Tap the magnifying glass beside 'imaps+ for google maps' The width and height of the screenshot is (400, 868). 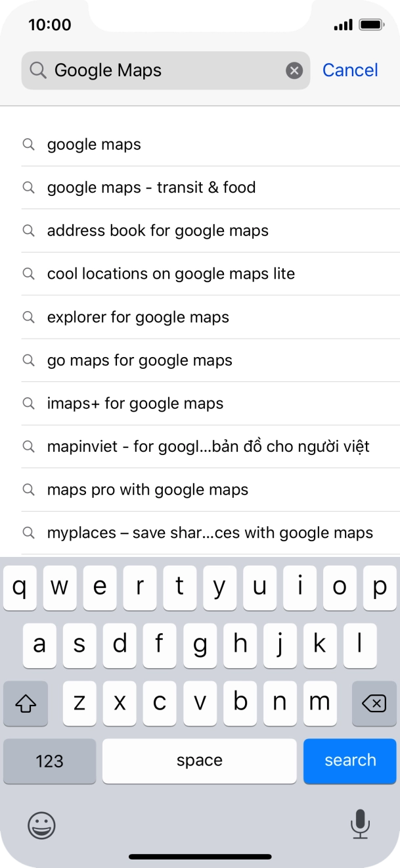pyautogui.click(x=28, y=403)
